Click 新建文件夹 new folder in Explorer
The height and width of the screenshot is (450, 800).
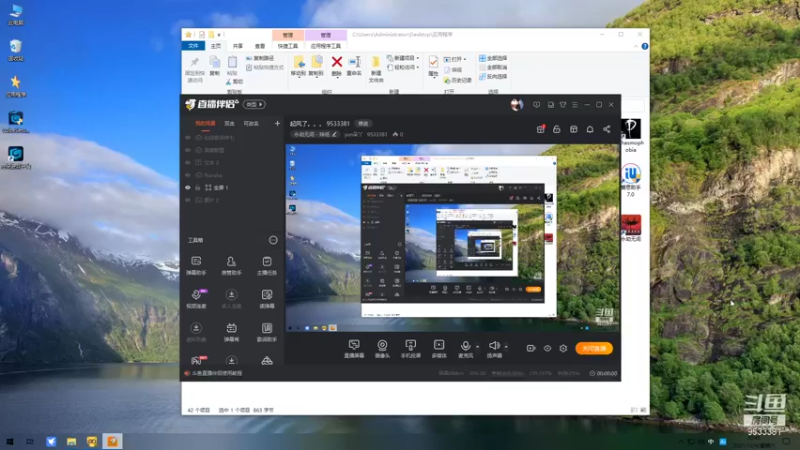tap(376, 69)
